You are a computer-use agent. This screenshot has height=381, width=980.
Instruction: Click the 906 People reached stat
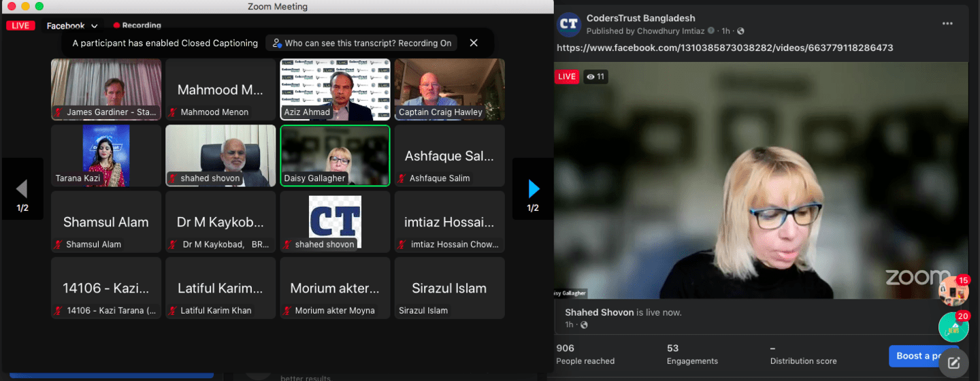coord(585,354)
